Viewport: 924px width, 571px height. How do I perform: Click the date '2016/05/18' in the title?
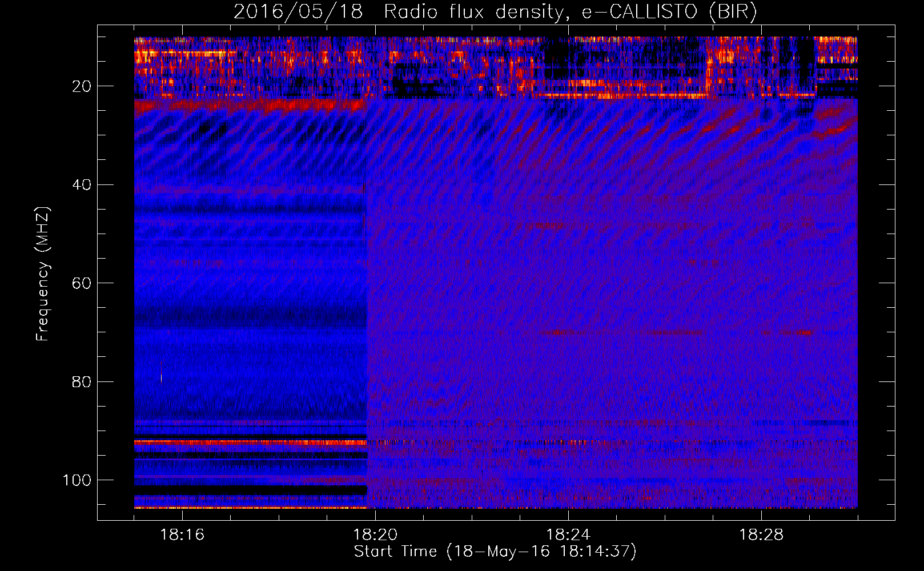pos(298,12)
